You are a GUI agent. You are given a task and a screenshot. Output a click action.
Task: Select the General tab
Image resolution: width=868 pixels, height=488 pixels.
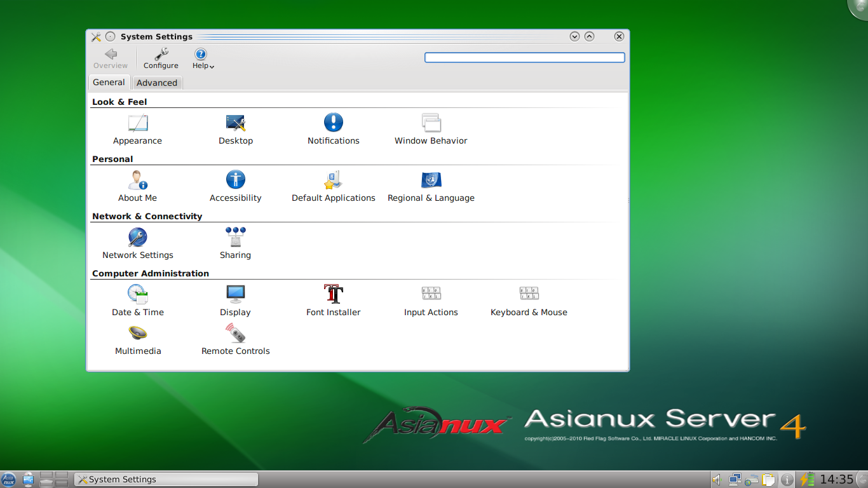tap(109, 82)
